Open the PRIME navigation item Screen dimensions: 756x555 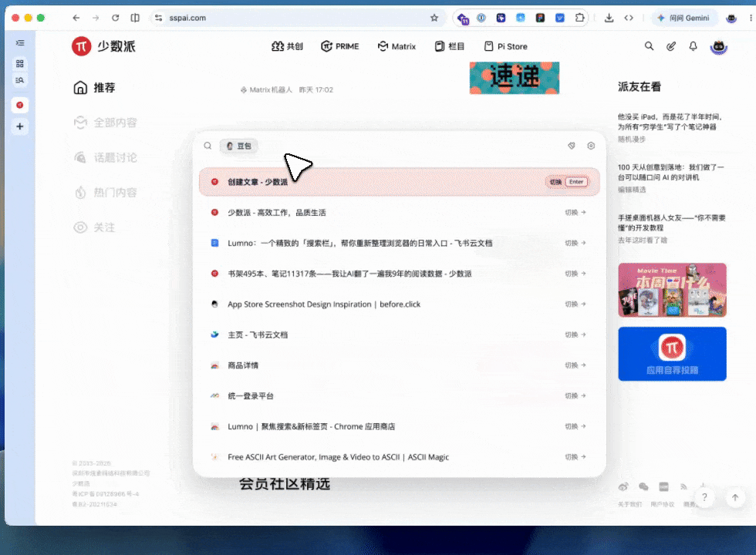[340, 46]
